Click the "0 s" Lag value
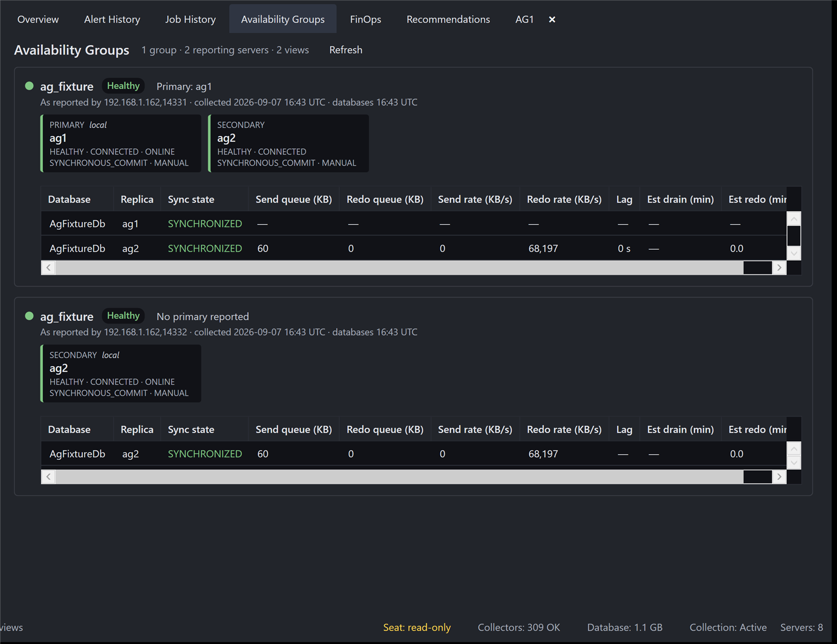This screenshot has width=837, height=644. 624,248
